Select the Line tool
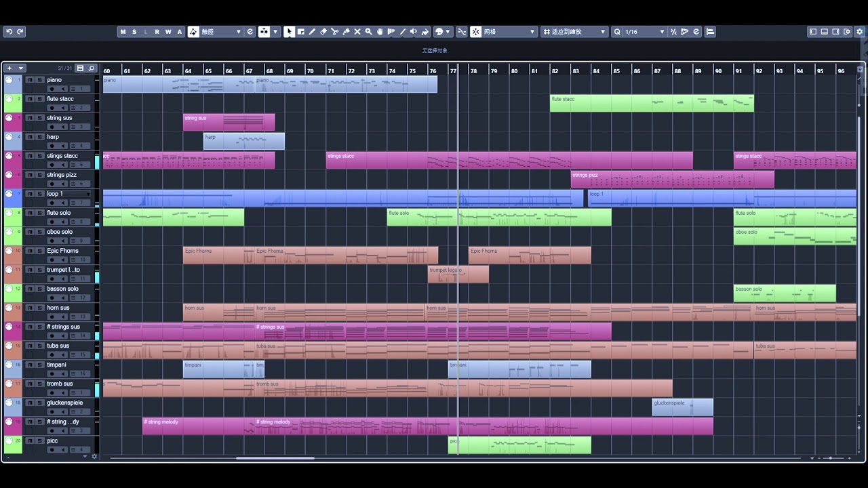The image size is (868, 488). tap(403, 32)
